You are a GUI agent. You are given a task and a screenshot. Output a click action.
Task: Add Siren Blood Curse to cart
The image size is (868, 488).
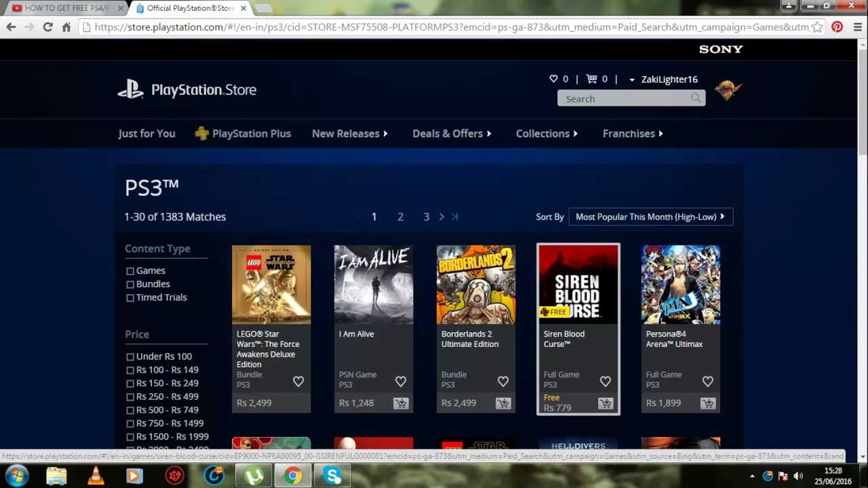point(606,403)
